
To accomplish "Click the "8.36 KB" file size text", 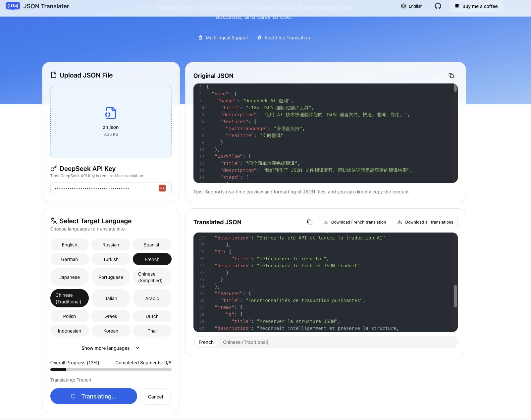I will point(111,134).
